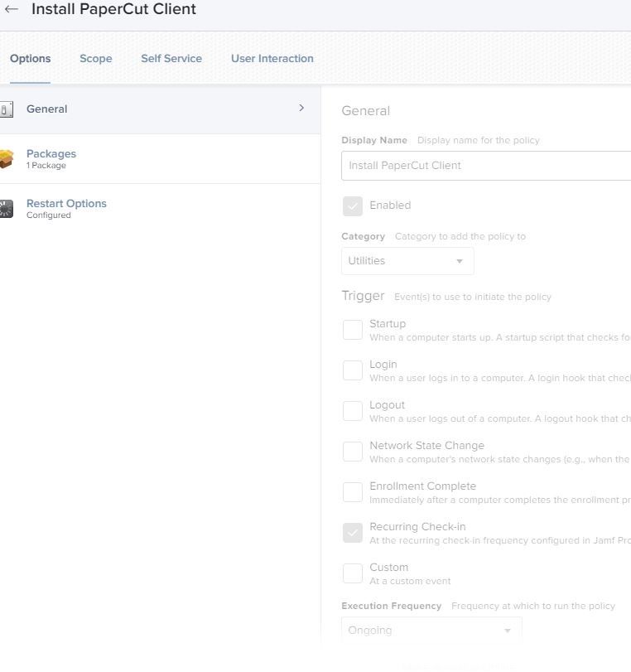The image size is (631, 672).
Task: Click the 'Trigger' section heading
Action: point(363,296)
